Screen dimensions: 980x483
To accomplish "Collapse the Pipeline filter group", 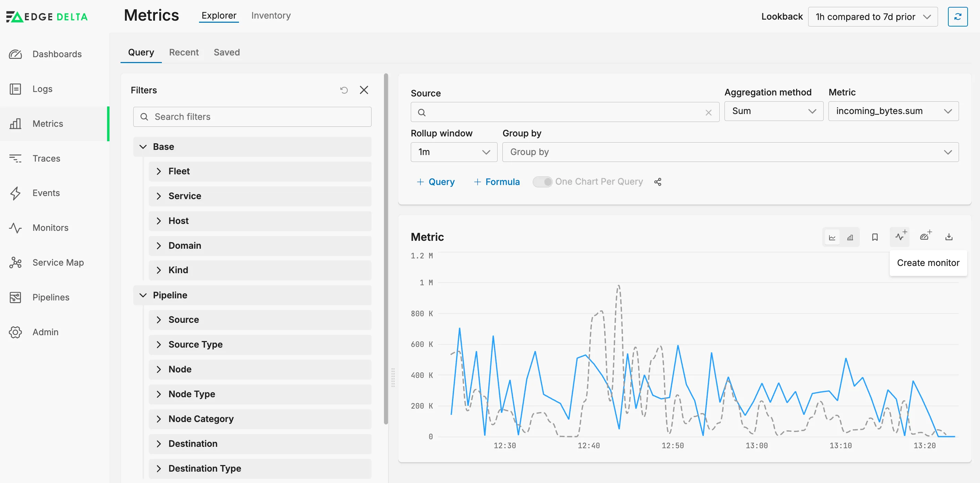I will tap(252, 295).
